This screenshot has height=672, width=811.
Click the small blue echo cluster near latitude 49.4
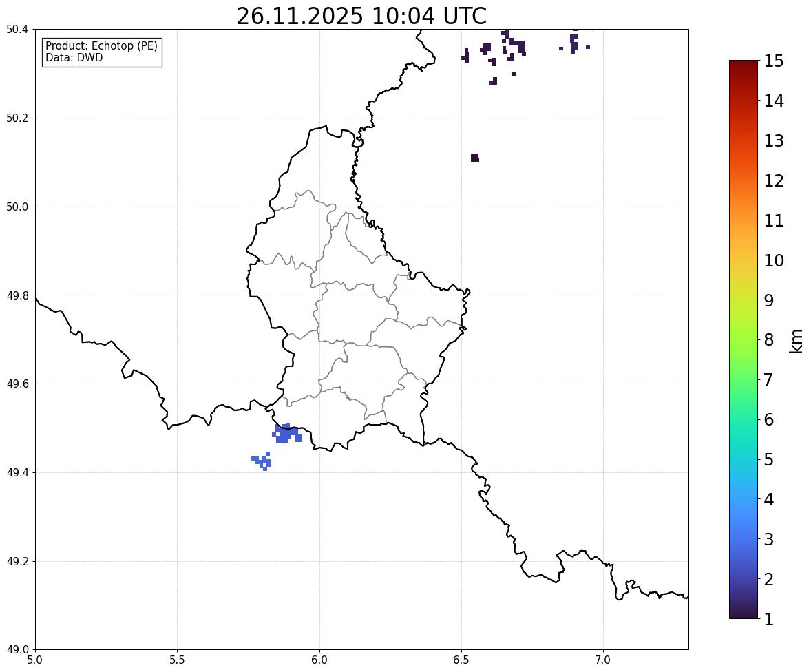coord(262,461)
